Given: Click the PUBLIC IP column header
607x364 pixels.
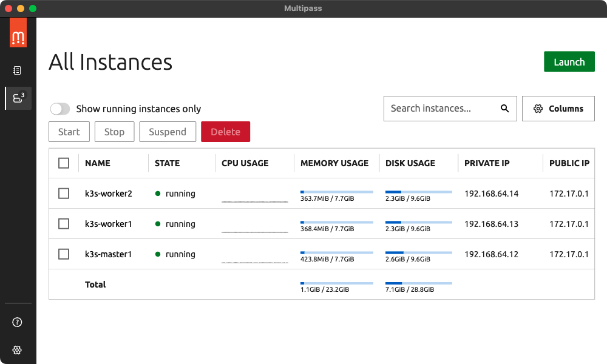Looking at the screenshot, I should tap(569, 163).
